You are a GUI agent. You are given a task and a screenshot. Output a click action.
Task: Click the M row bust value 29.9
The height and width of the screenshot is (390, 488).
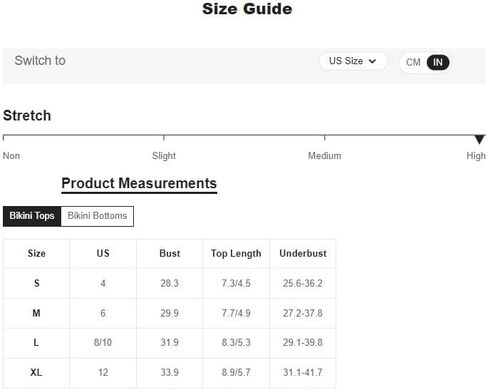169,313
